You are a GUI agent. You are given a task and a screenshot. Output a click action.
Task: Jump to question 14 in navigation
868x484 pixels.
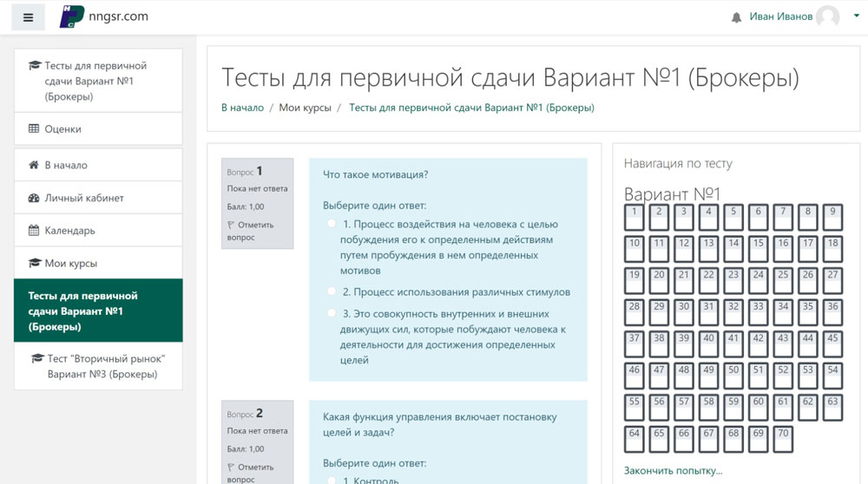733,249
